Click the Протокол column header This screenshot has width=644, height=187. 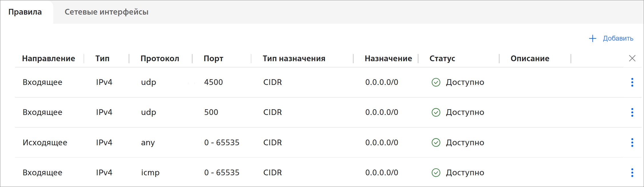[x=160, y=58]
